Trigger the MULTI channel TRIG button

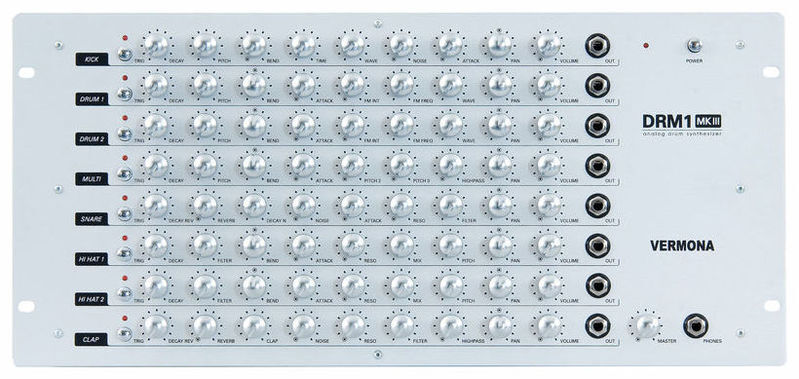tap(124, 174)
